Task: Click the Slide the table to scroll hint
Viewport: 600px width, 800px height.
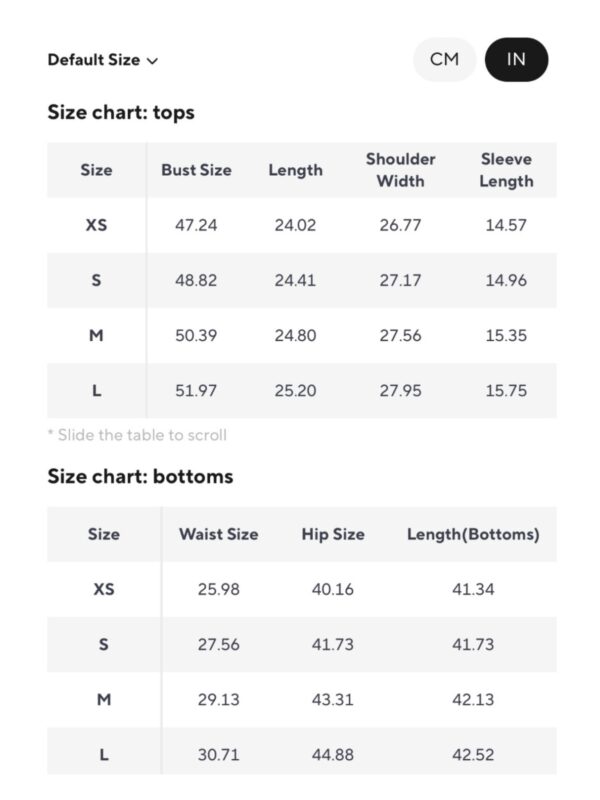Action: [137, 435]
